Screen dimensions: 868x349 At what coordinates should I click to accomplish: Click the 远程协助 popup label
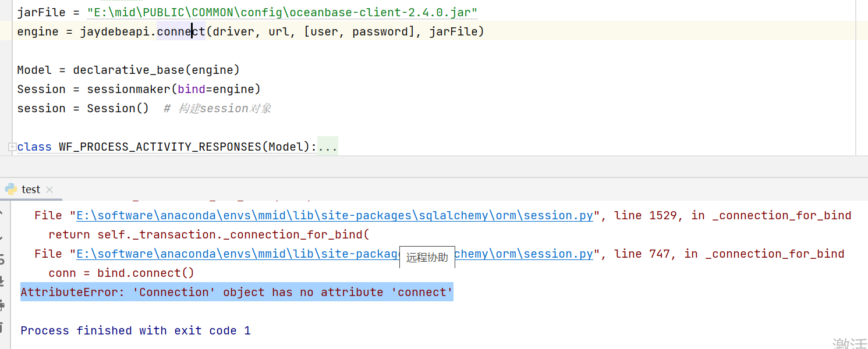pos(427,257)
